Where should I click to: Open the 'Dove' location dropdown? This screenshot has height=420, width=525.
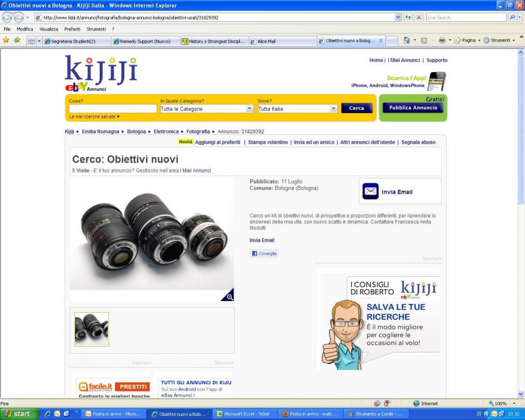tap(333, 109)
